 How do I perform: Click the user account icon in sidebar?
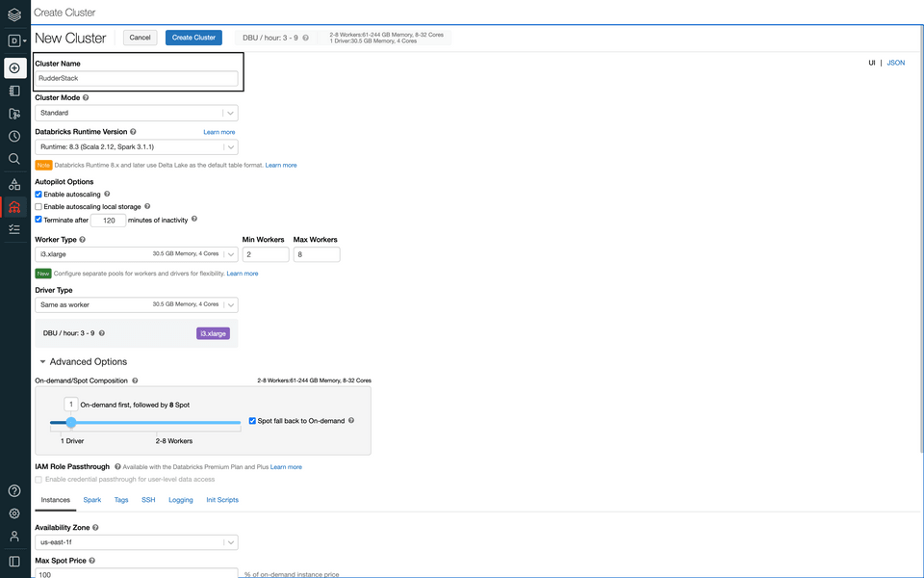pos(14,537)
